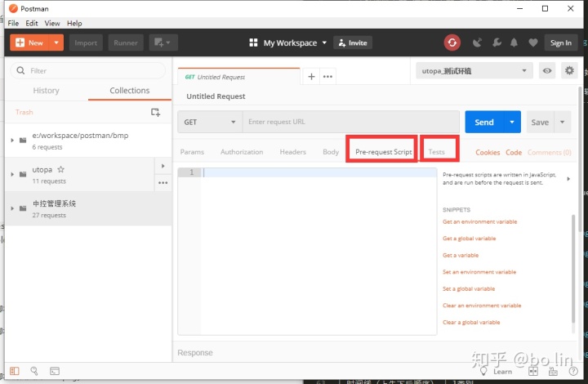Click the two-pane layout icon
Viewport: 588px width, 384px height.
click(x=532, y=371)
